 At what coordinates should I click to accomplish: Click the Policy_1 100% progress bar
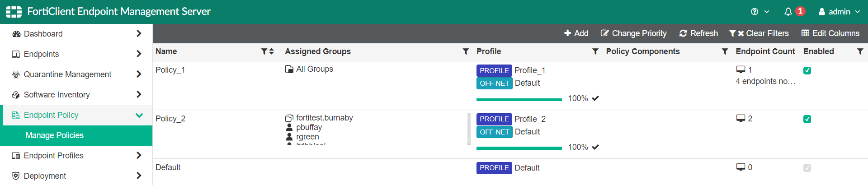click(x=519, y=99)
